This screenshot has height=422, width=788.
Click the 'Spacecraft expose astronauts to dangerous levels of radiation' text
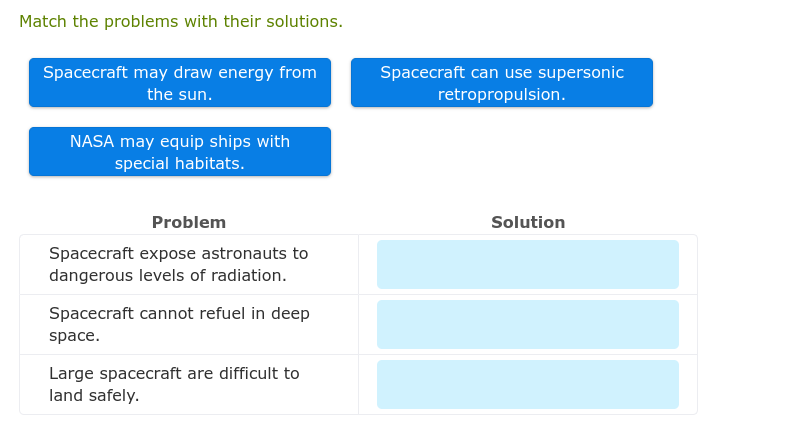coord(179,264)
